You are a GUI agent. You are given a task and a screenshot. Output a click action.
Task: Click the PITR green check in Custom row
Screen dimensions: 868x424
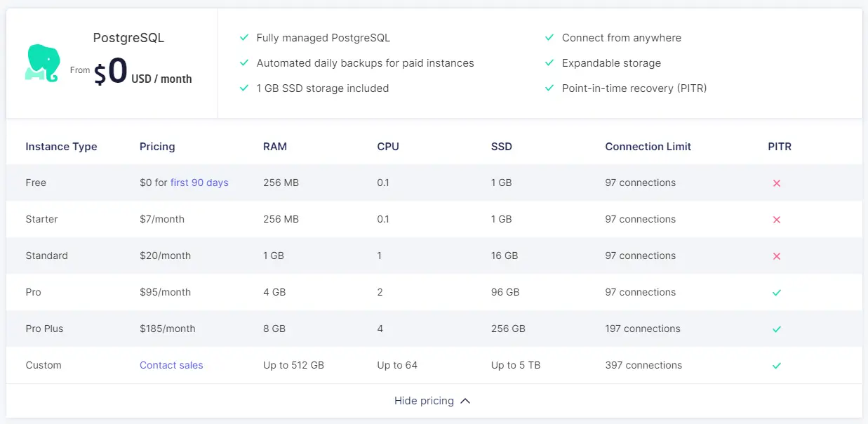point(776,366)
